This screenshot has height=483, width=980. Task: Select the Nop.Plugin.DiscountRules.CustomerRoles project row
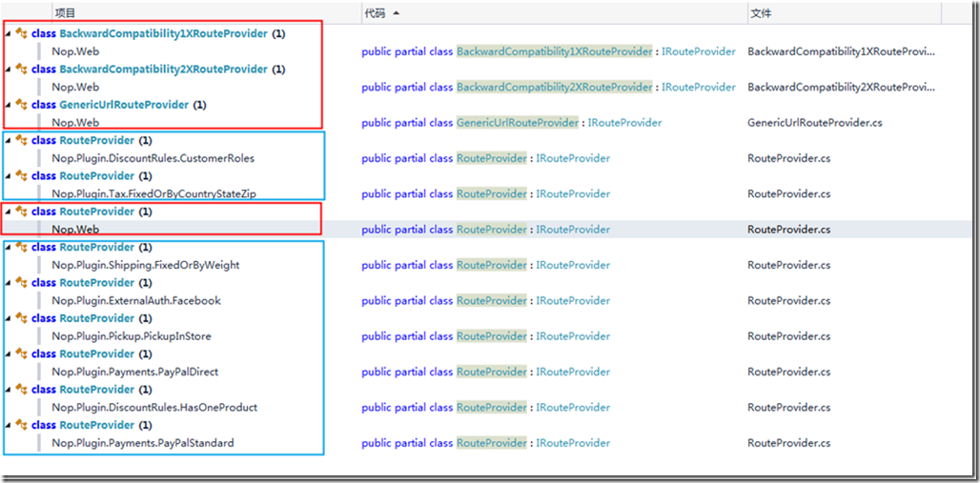153,158
